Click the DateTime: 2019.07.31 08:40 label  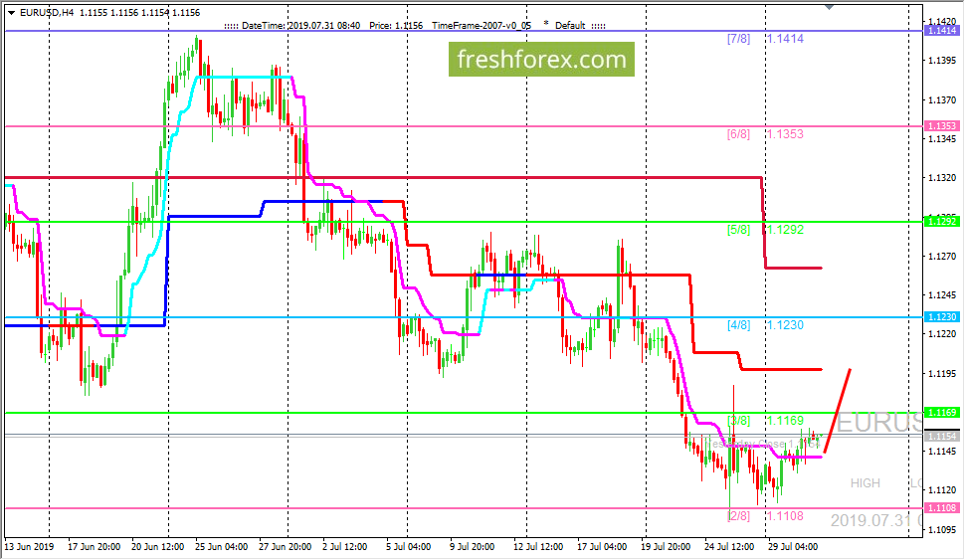tap(301, 25)
